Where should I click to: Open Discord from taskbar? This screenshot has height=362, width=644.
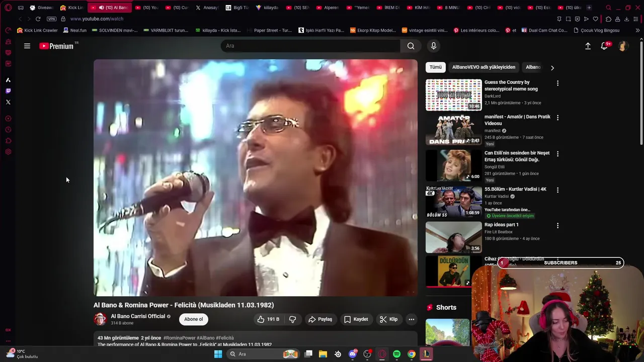tap(353, 354)
